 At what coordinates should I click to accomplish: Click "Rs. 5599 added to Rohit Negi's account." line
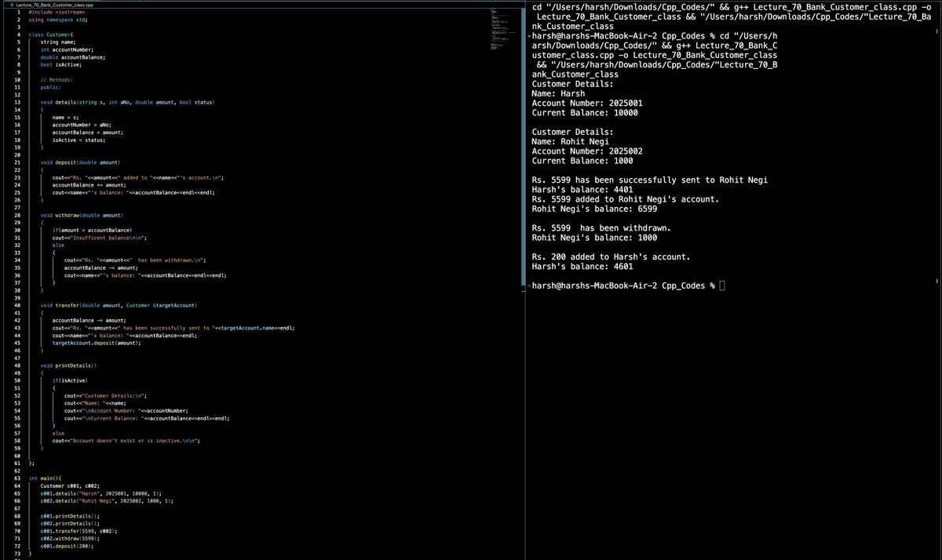(626, 199)
